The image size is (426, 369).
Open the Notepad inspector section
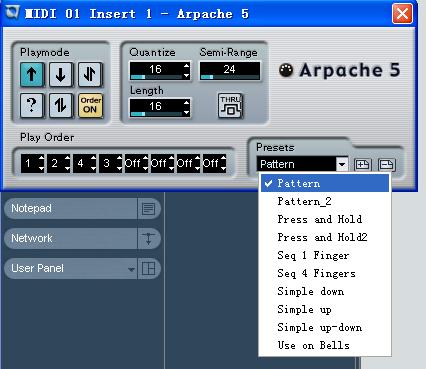tap(71, 209)
